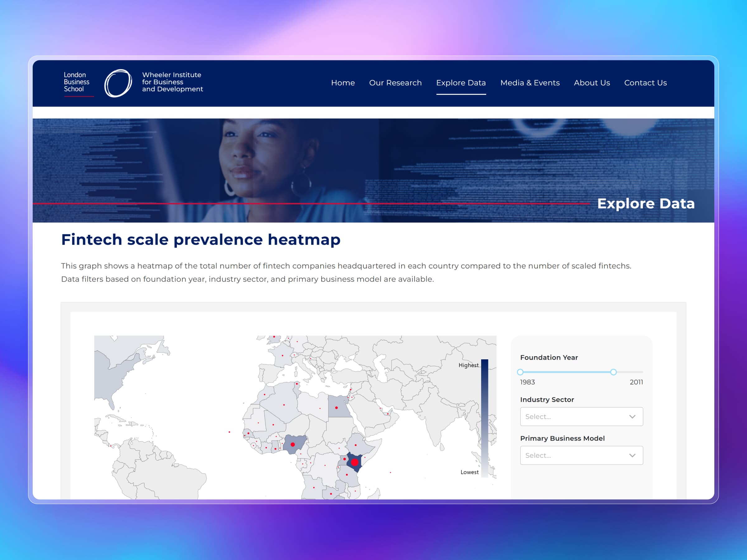Click the 1983 handle on the Foundation Year slider
The height and width of the screenshot is (560, 747).
point(520,372)
